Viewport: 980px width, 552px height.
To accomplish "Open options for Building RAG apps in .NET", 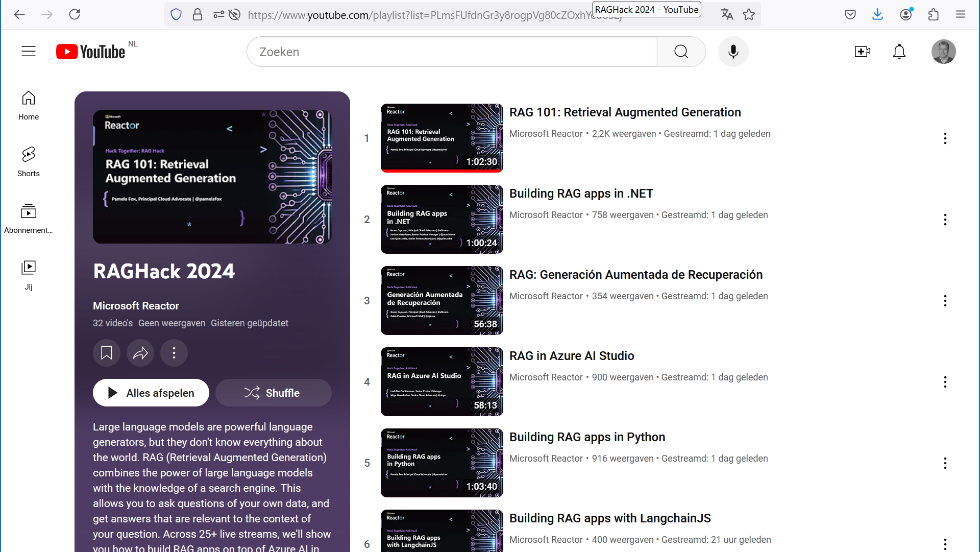I will pos(945,220).
